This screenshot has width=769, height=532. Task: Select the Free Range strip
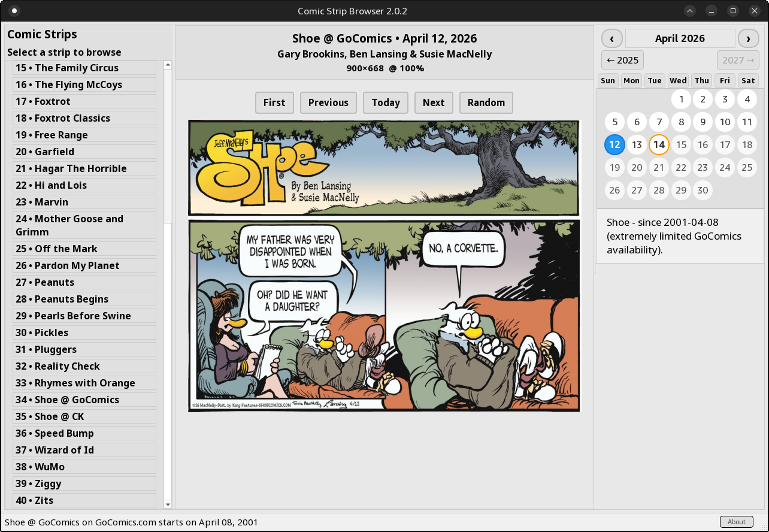(84, 135)
